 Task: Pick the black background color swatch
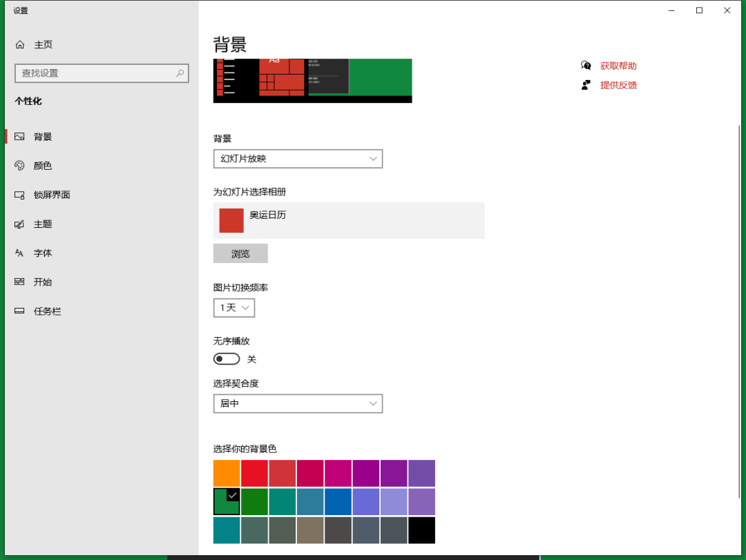(x=421, y=530)
